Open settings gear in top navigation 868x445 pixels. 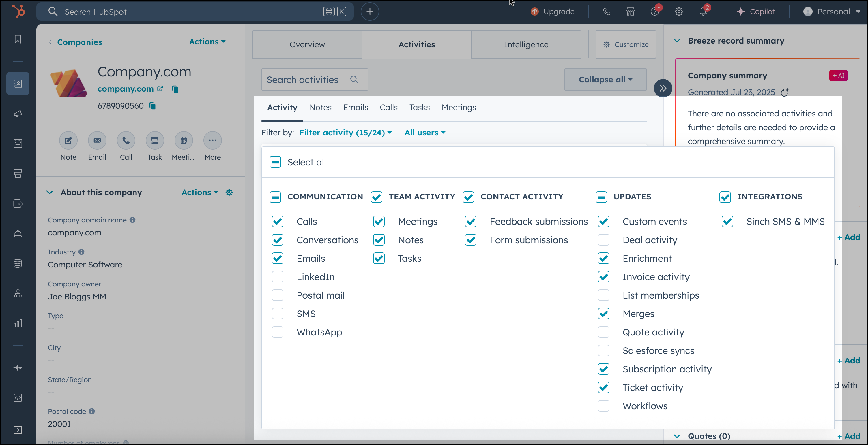[x=679, y=12]
